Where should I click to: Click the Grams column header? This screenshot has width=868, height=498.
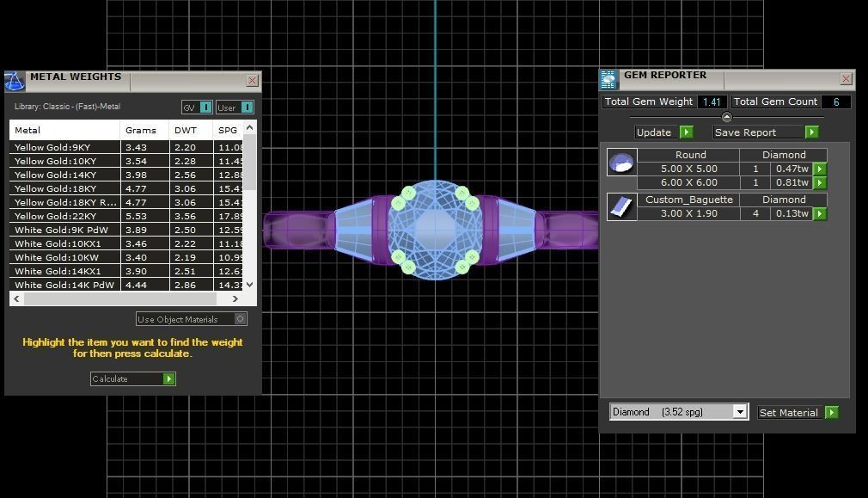(x=144, y=130)
